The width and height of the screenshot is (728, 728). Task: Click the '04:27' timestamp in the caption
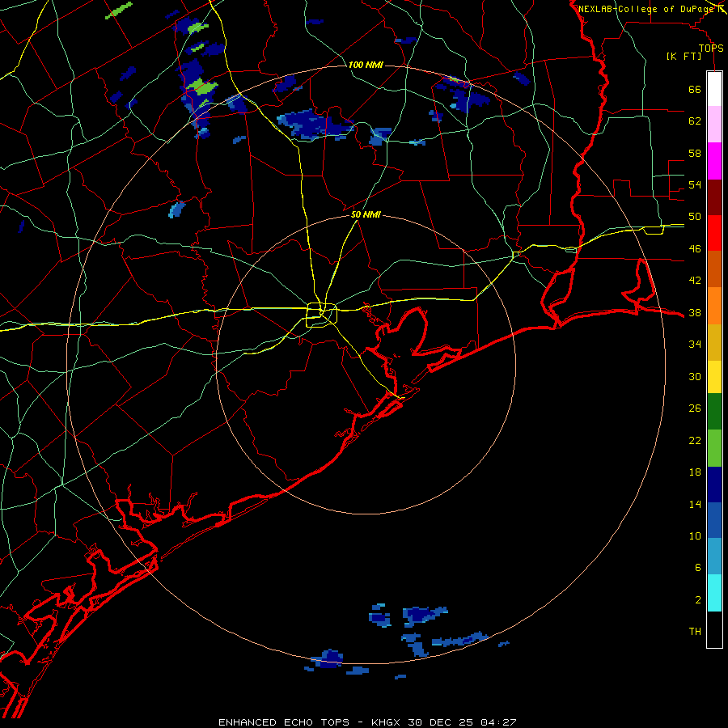[x=499, y=722]
